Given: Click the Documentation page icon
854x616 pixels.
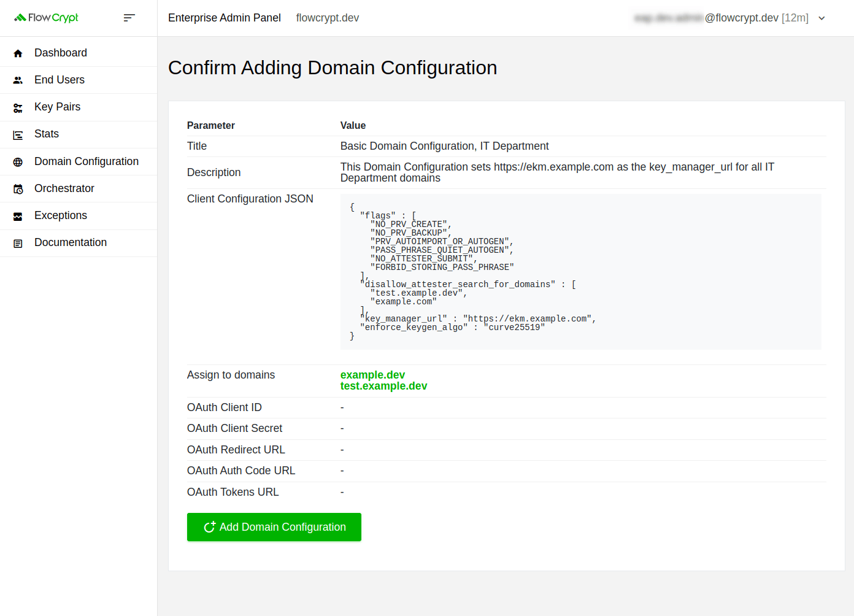Looking at the screenshot, I should (18, 244).
